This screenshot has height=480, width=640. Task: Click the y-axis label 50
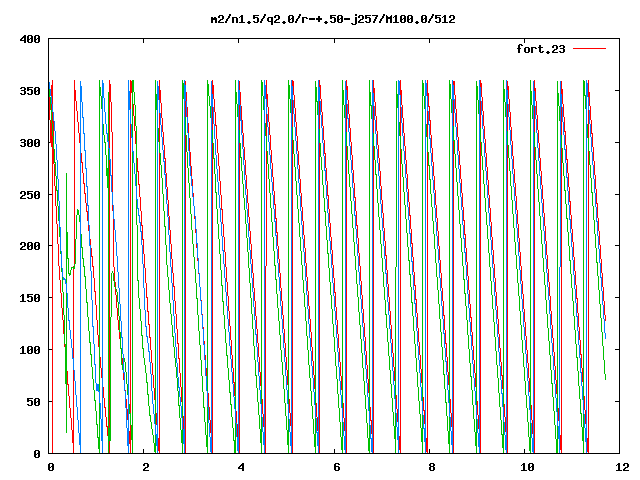tap(33, 402)
